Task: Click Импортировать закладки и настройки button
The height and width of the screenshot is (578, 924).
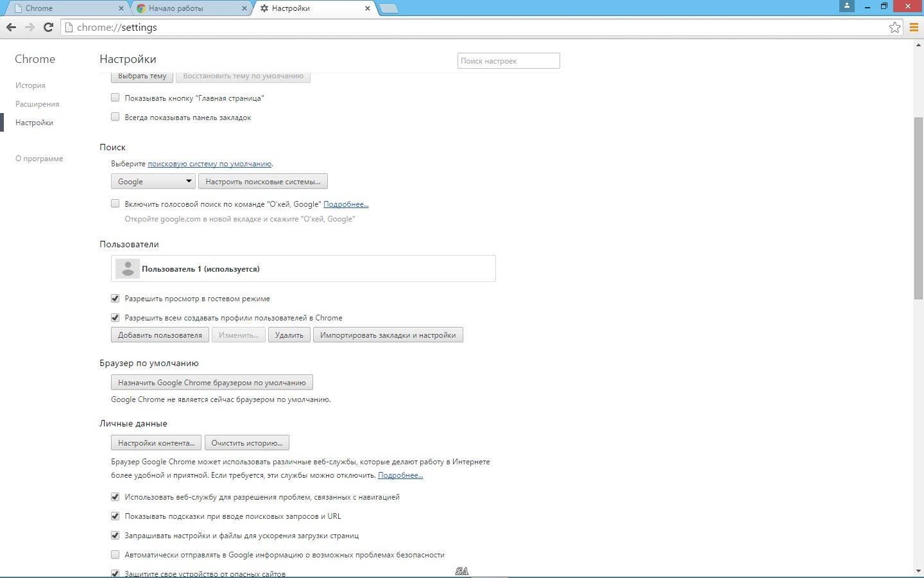Action: pyautogui.click(x=388, y=335)
